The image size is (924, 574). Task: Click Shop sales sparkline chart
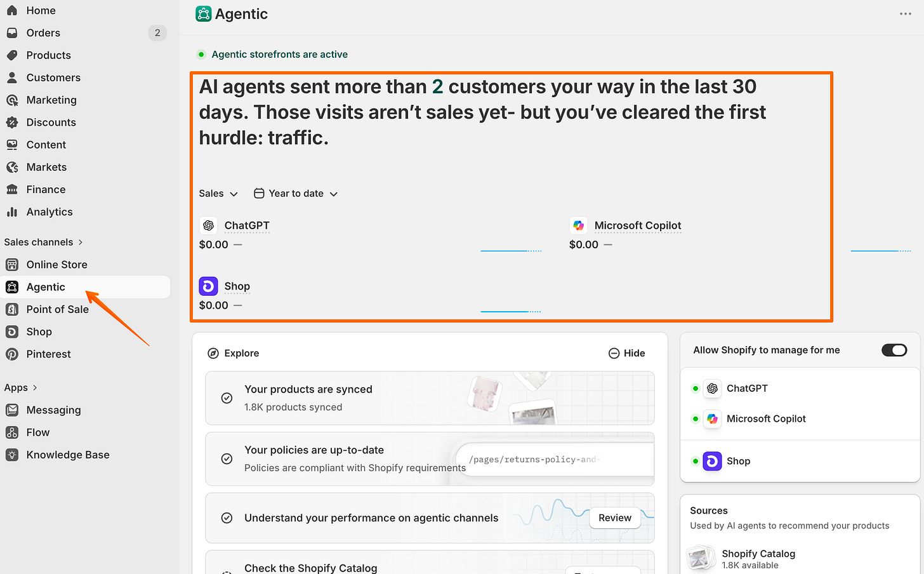pyautogui.click(x=511, y=311)
